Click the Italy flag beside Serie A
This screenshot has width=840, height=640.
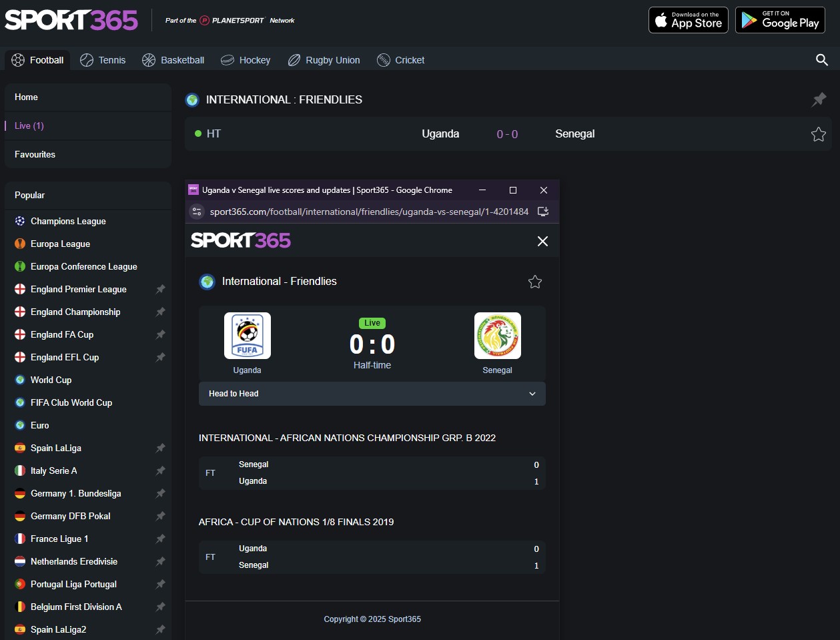(20, 470)
